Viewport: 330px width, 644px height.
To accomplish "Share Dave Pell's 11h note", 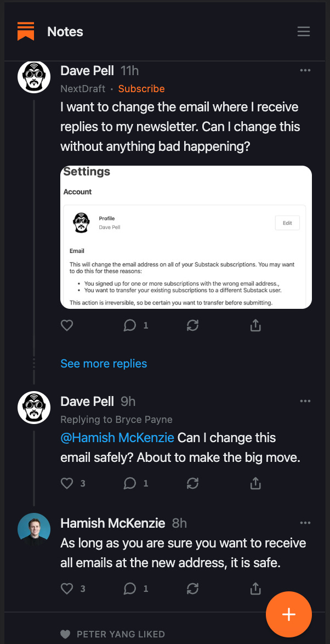I will (x=255, y=326).
